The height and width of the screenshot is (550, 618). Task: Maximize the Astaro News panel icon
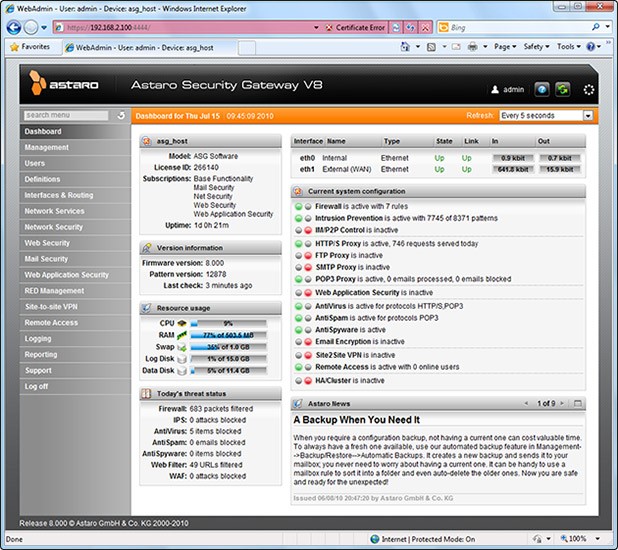[578, 403]
